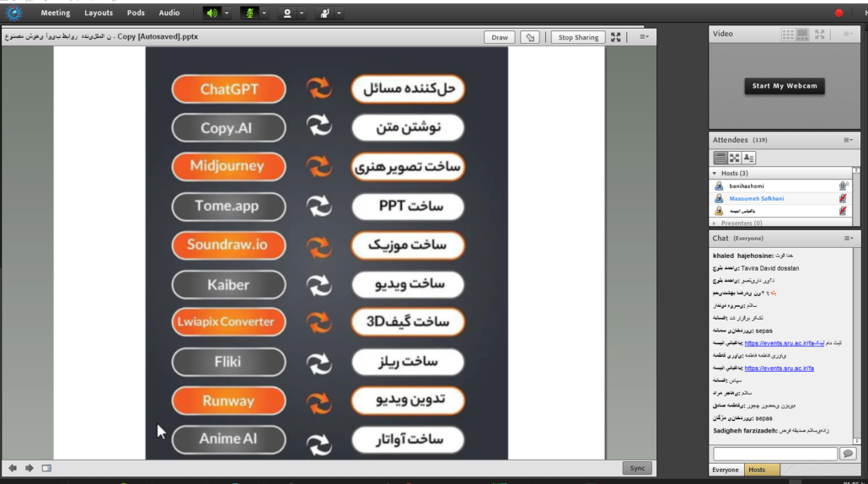
Task: Click Stop Sharing button
Action: click(x=578, y=37)
